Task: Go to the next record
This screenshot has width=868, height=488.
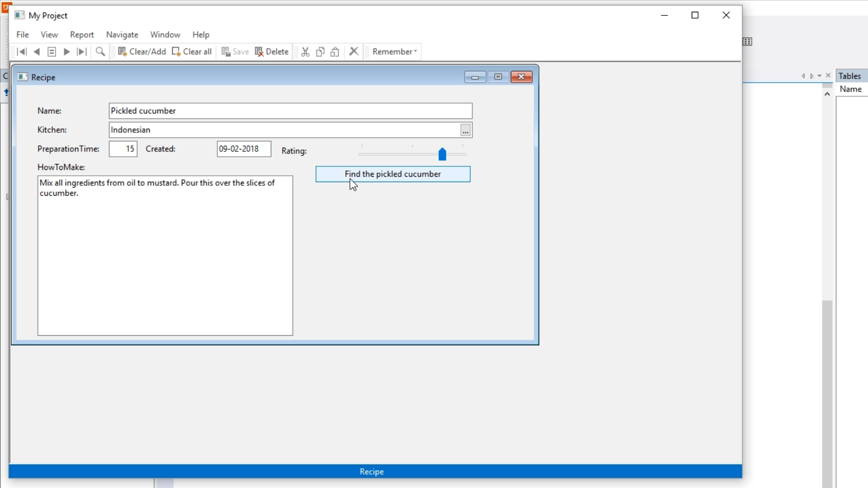Action: (67, 52)
